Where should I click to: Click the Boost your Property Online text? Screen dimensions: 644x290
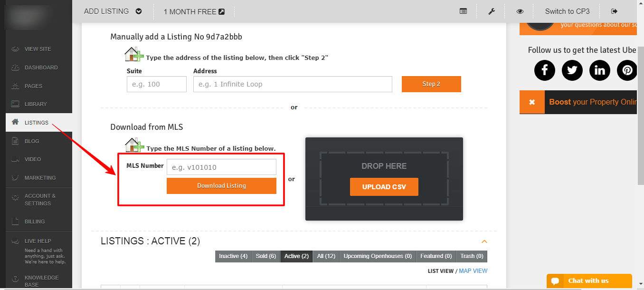pyautogui.click(x=593, y=102)
